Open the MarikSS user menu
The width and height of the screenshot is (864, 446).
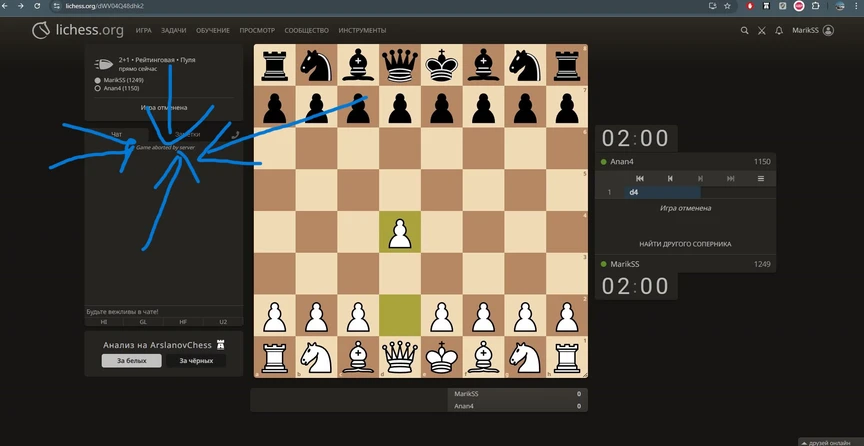812,31
